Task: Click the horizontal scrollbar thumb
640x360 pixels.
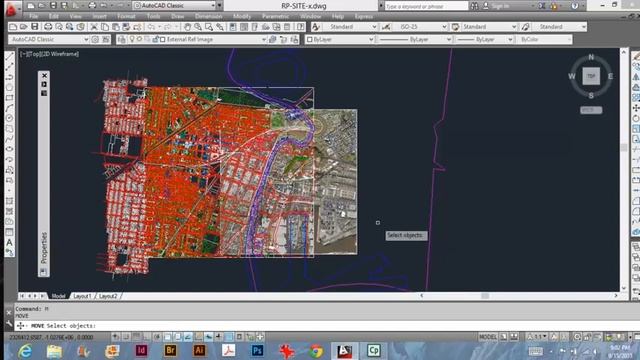Action: 485,296
